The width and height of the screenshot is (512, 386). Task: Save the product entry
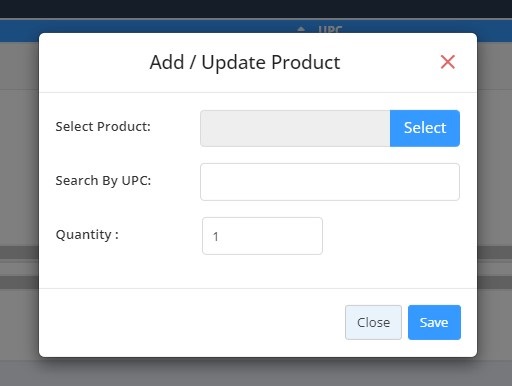click(x=434, y=322)
